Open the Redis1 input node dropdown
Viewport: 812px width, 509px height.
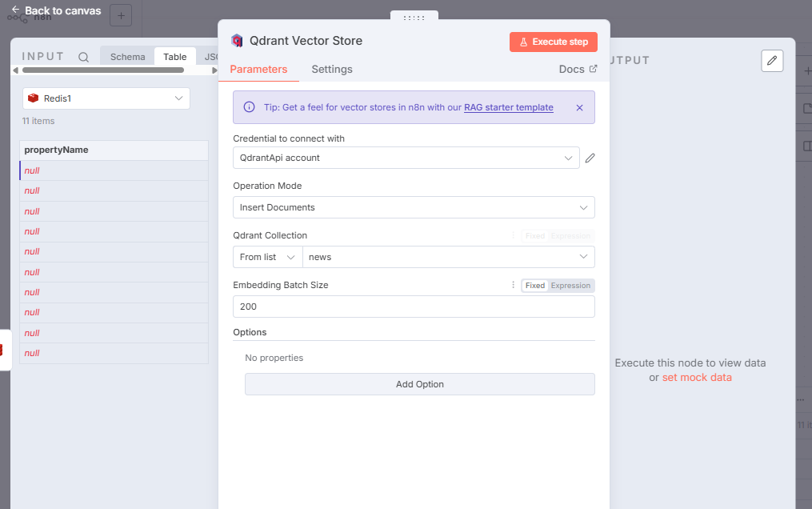[106, 98]
